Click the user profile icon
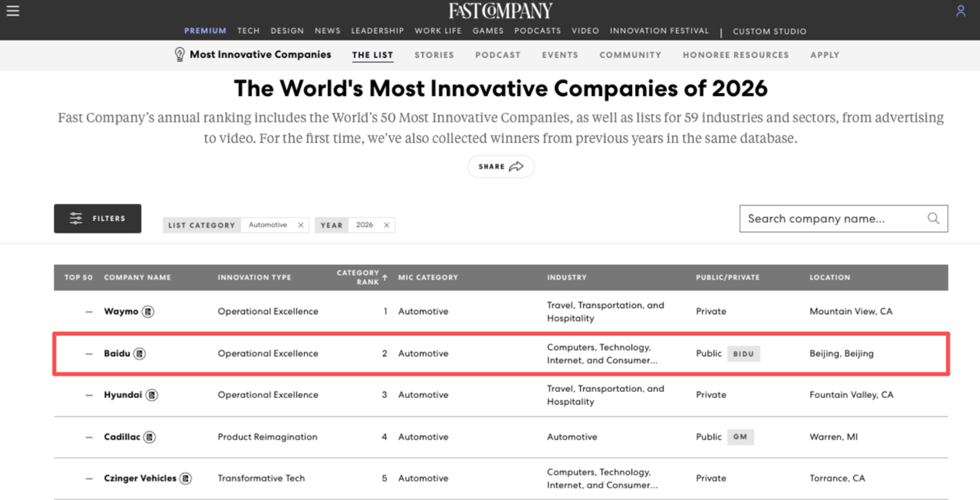The width and height of the screenshot is (980, 500). click(961, 10)
